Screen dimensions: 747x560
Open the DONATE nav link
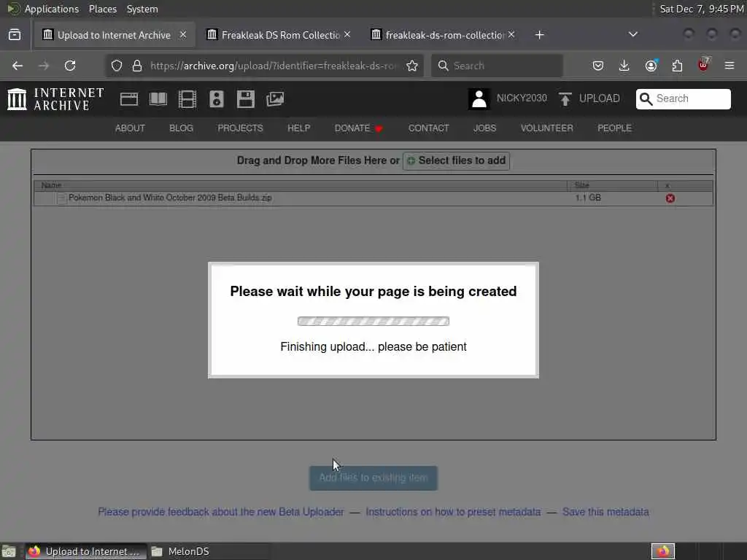(x=358, y=128)
